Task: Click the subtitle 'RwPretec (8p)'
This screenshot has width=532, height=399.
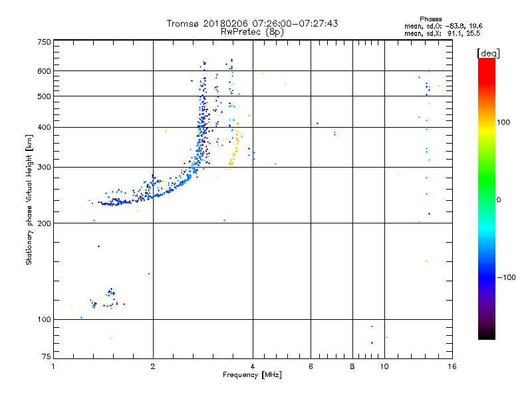Action: pos(252,32)
